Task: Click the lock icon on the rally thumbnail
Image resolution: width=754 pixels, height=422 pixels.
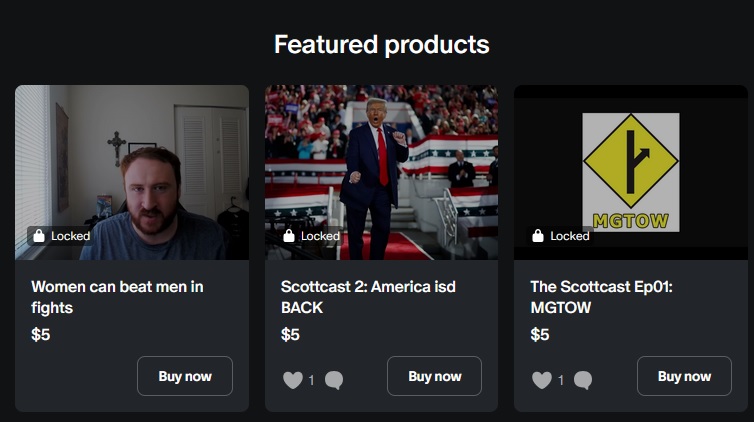Action: coord(289,236)
